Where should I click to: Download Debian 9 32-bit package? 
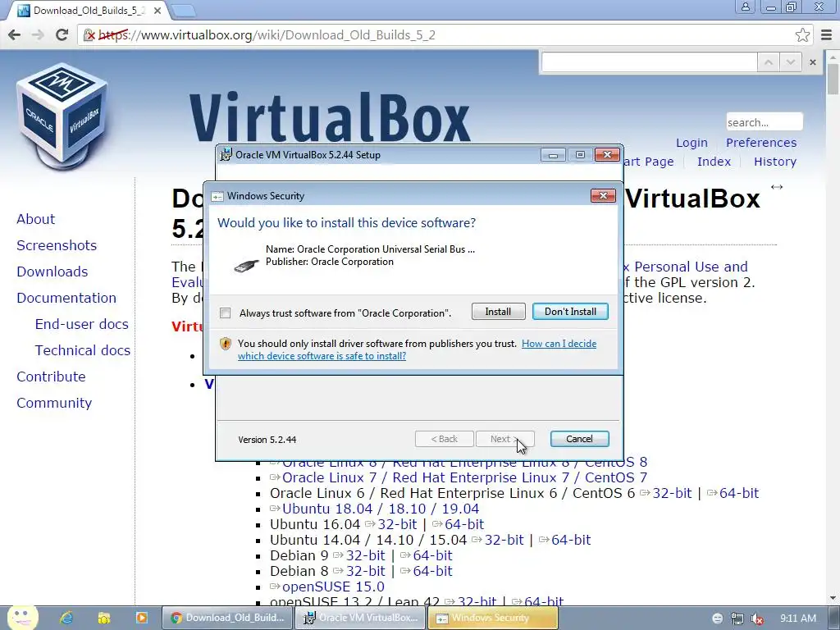pyautogui.click(x=365, y=555)
